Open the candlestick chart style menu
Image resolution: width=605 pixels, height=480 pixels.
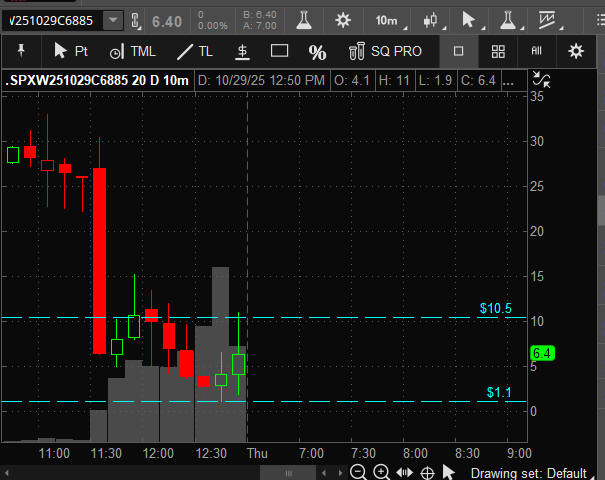coord(433,20)
